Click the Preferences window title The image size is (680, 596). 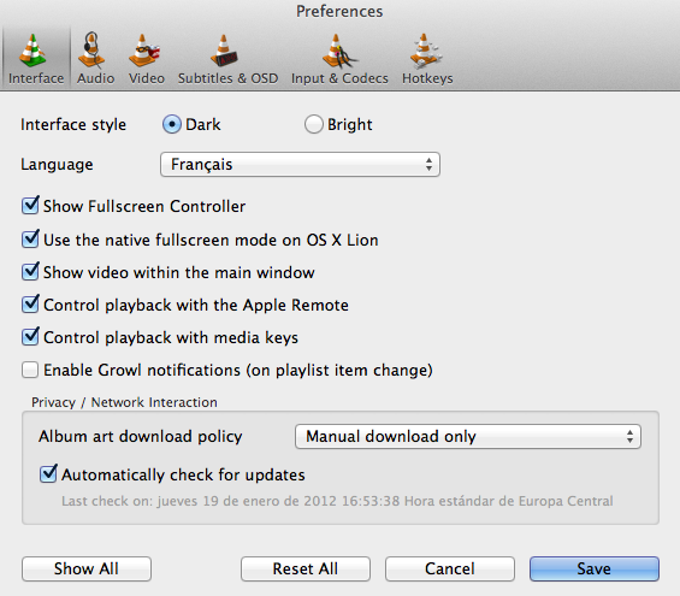pos(340,11)
